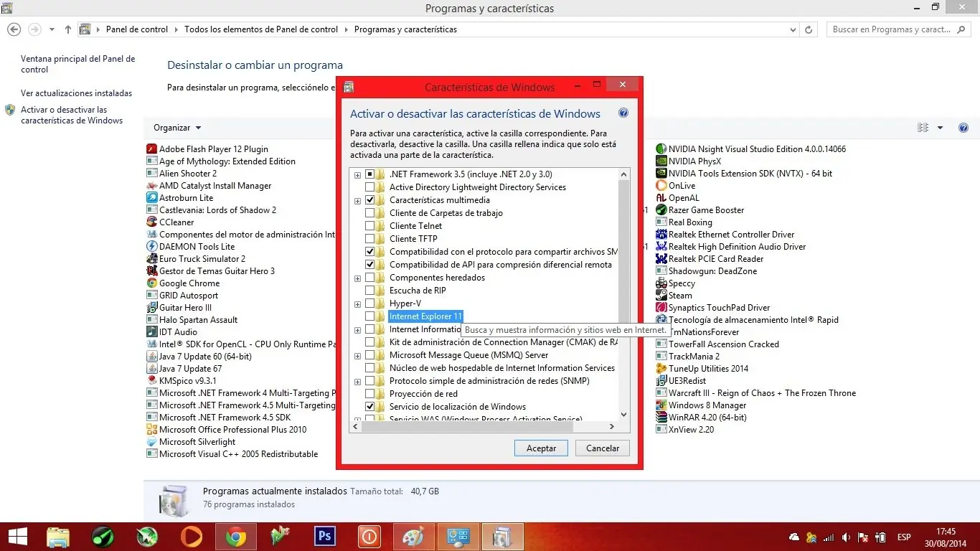Expand the Hyper-V node
Screen dimensions: 980x551
coord(357,304)
